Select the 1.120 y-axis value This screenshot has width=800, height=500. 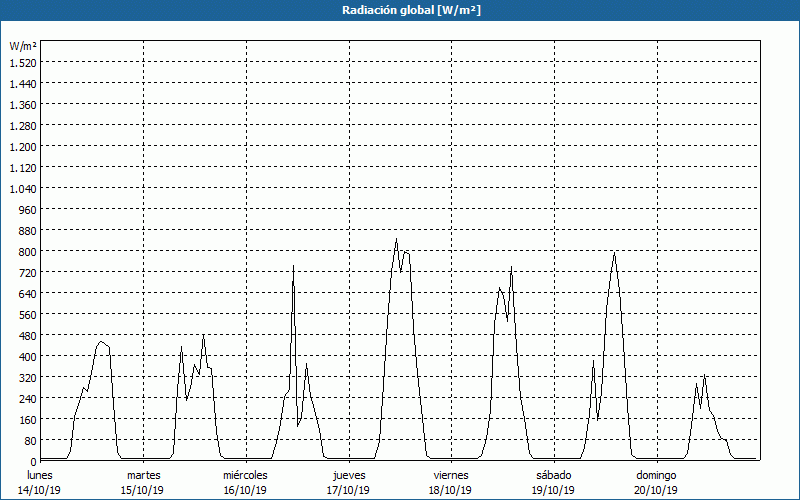pos(23,167)
